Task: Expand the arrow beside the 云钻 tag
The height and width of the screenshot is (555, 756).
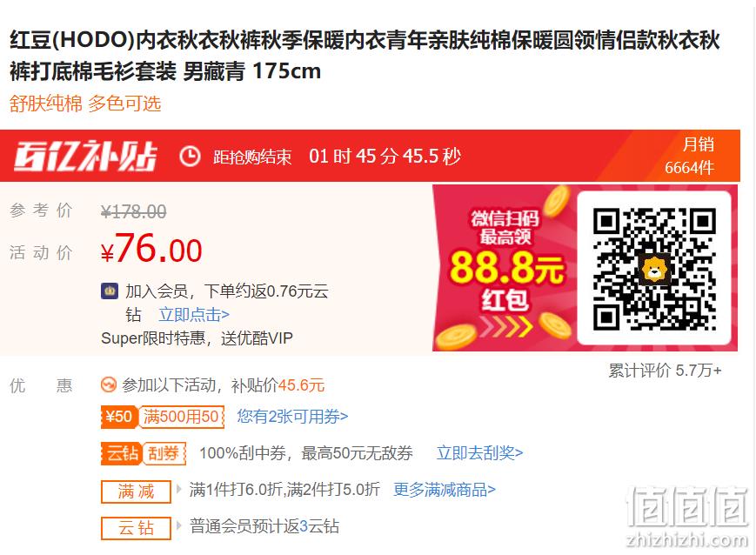Action: point(179,525)
